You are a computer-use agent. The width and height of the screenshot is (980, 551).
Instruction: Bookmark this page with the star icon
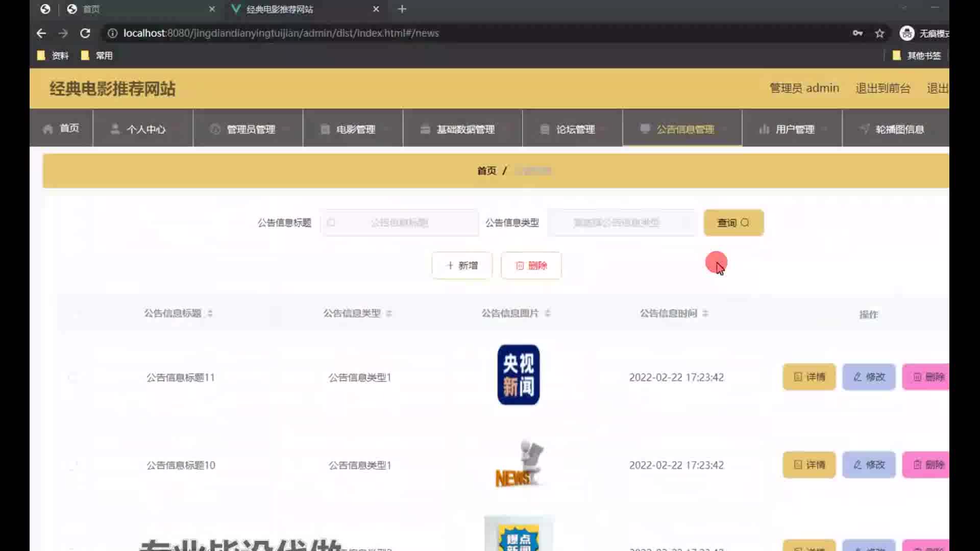click(879, 33)
